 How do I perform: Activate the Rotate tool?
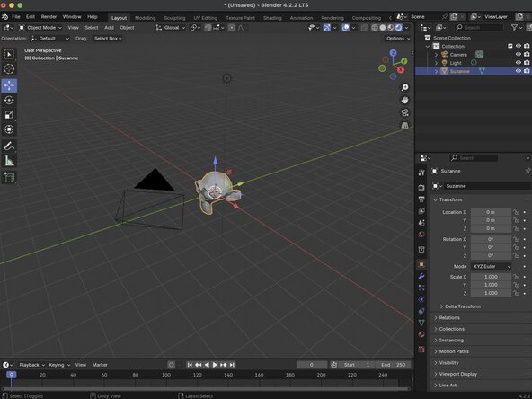[9, 100]
